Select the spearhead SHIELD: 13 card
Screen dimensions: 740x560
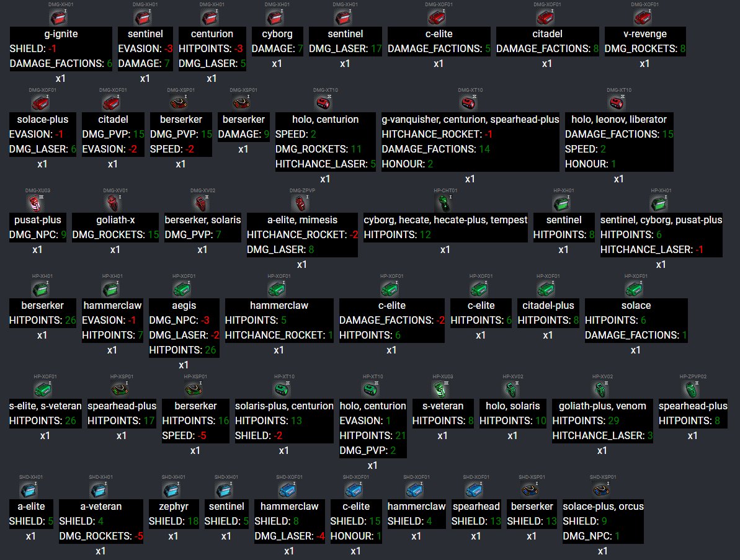pos(476,513)
